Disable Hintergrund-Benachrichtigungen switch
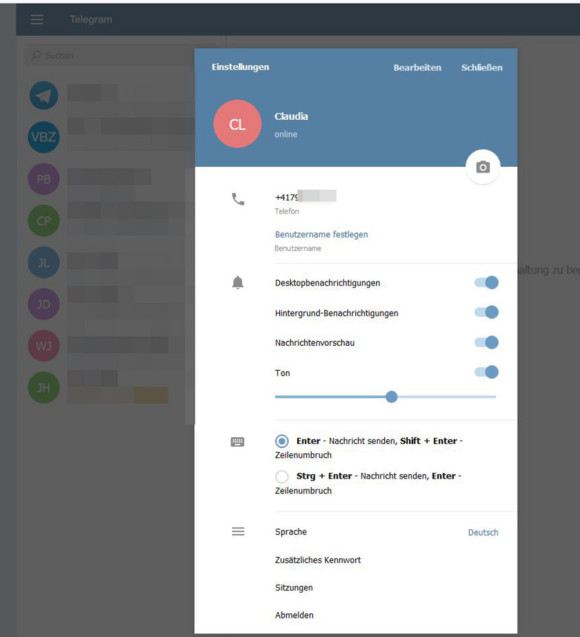Image resolution: width=580 pixels, height=637 pixels. [486, 312]
